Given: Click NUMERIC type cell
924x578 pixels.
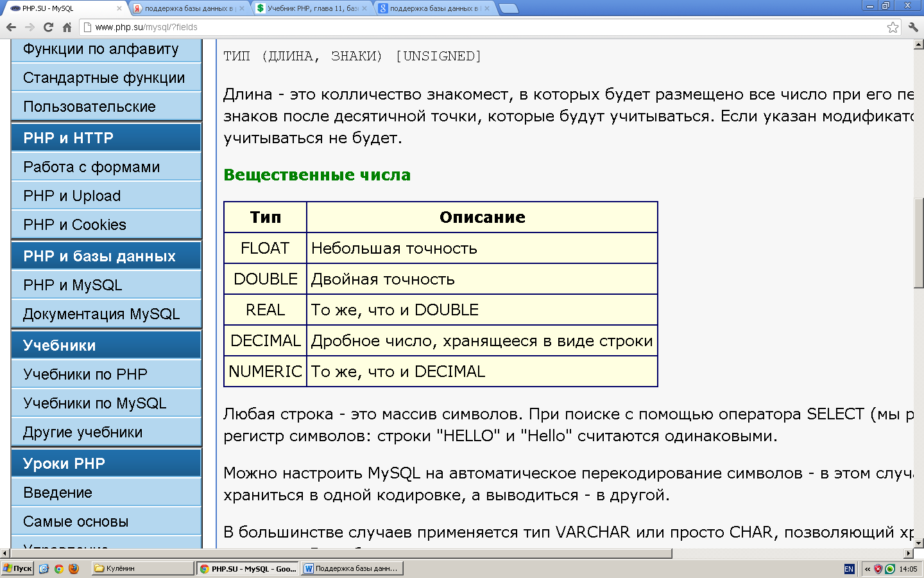Looking at the screenshot, I should [265, 371].
